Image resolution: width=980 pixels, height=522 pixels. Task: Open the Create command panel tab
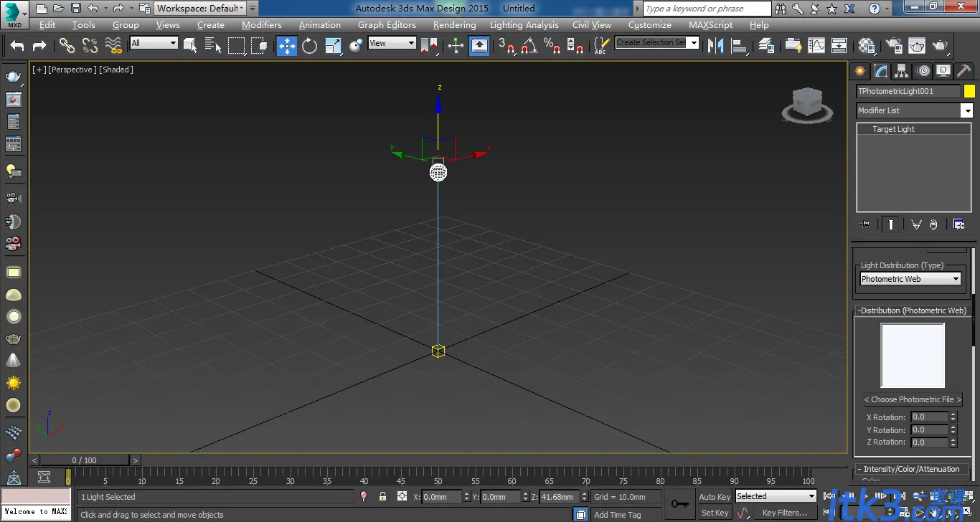coord(860,71)
